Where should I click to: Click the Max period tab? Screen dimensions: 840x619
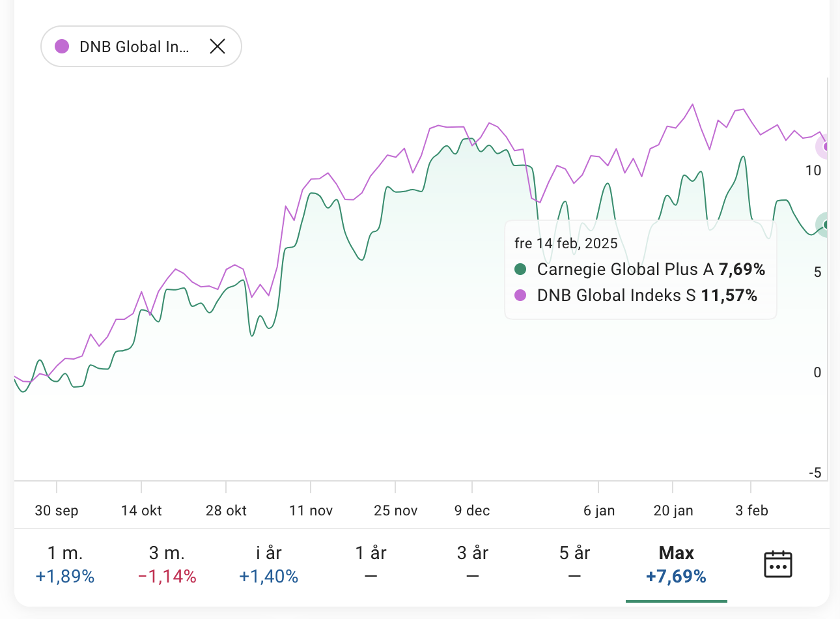click(676, 564)
